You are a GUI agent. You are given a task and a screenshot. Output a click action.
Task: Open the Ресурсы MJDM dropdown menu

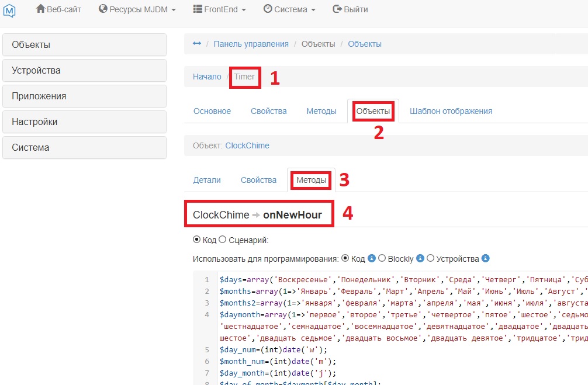point(137,9)
